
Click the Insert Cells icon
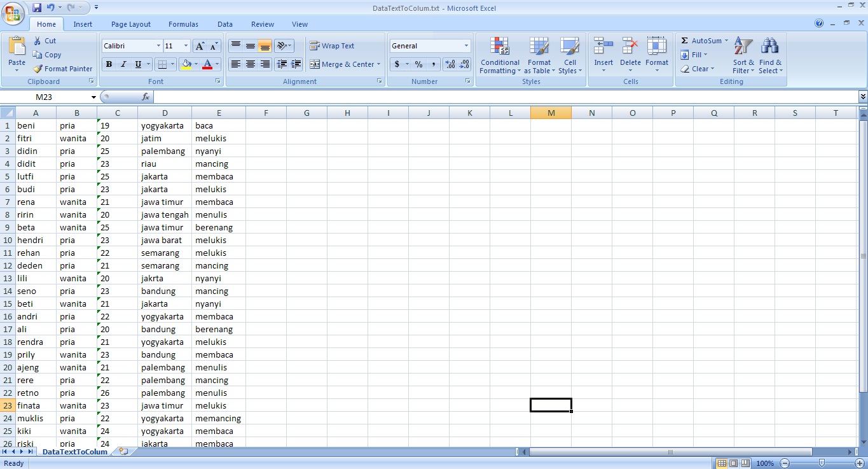click(603, 51)
